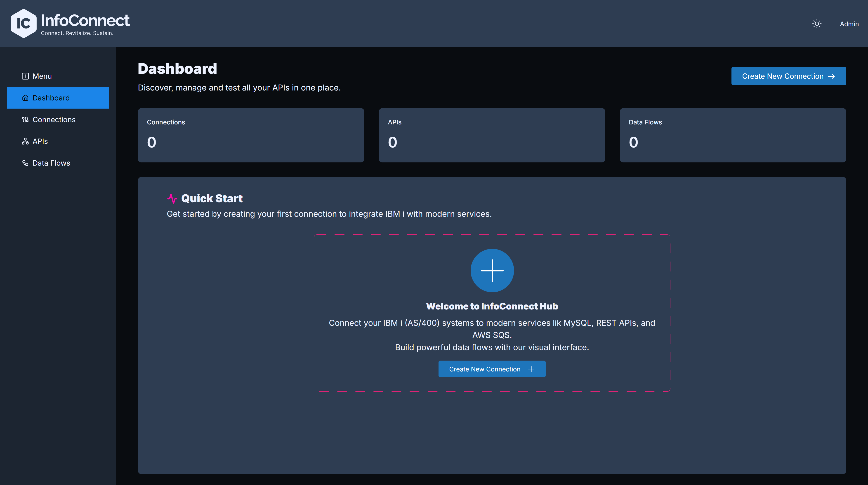Toggle the light/dark theme sun icon
The height and width of the screenshot is (485, 868).
click(x=816, y=24)
